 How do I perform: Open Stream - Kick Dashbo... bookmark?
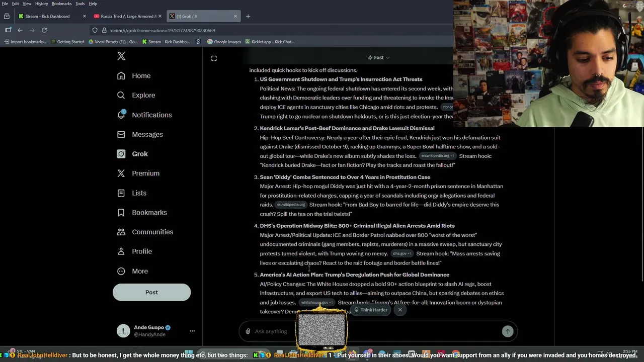(x=166, y=42)
